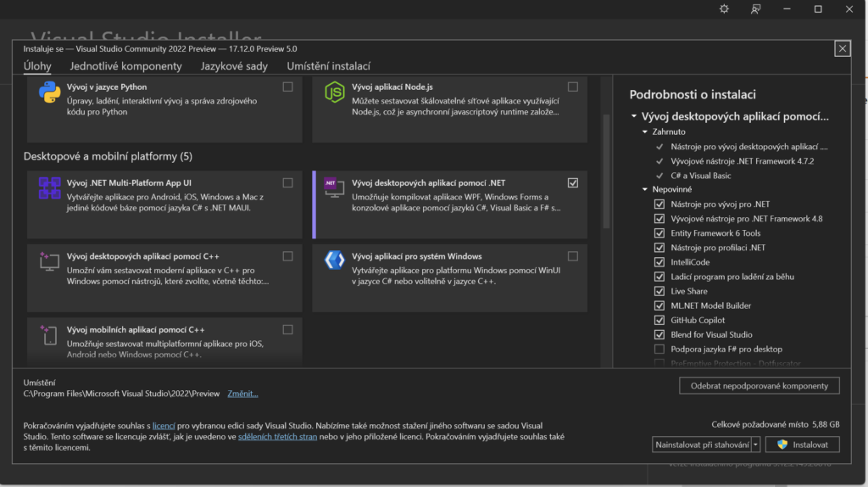Click the .NET Multi-Platform App UI icon

[x=48, y=188]
